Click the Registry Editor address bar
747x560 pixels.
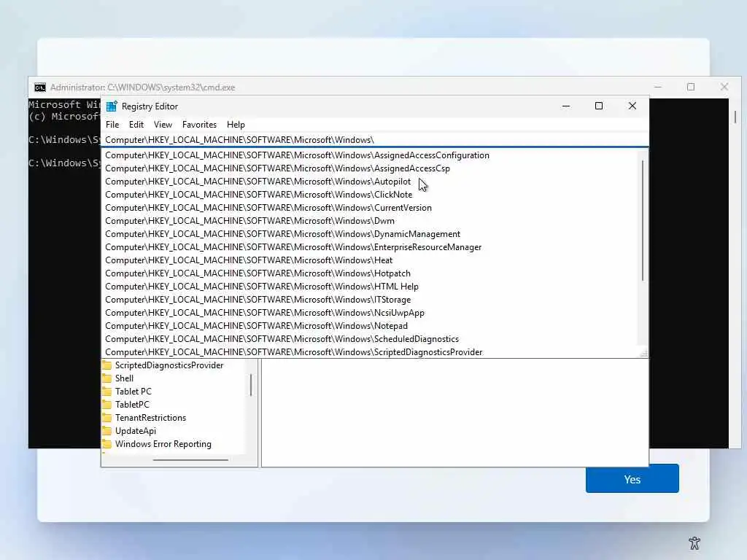374,139
